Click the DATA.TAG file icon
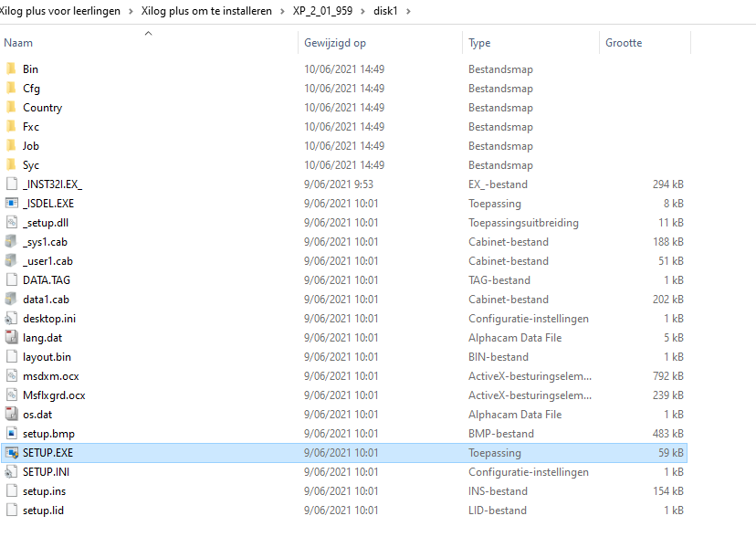This screenshot has height=558, width=756. click(12, 280)
